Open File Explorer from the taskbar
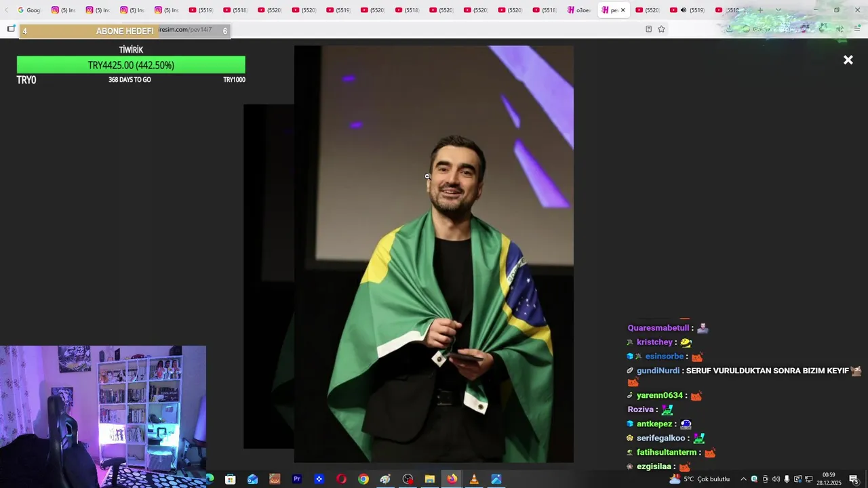This screenshot has width=868, height=488. 430,479
